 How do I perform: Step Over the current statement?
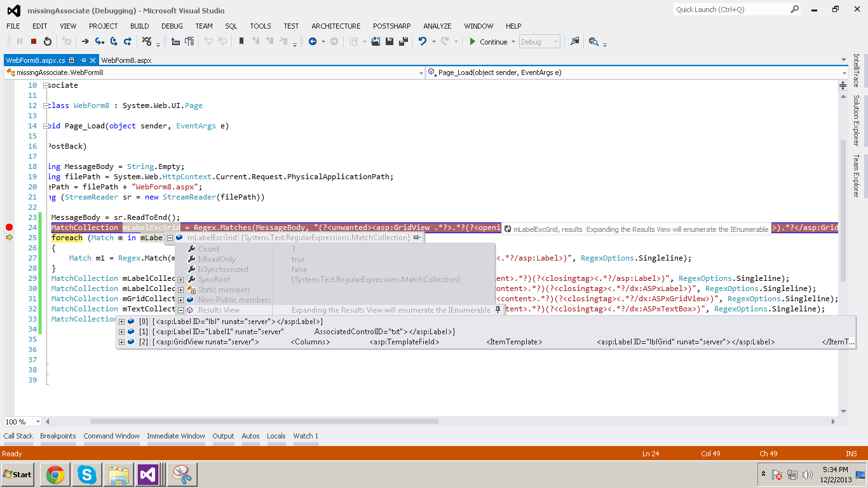114,41
